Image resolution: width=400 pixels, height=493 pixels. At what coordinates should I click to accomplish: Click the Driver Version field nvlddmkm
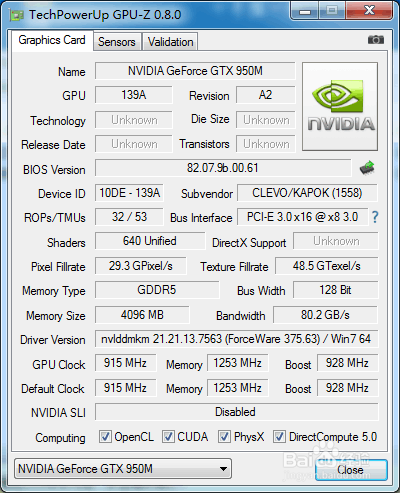[237, 339]
